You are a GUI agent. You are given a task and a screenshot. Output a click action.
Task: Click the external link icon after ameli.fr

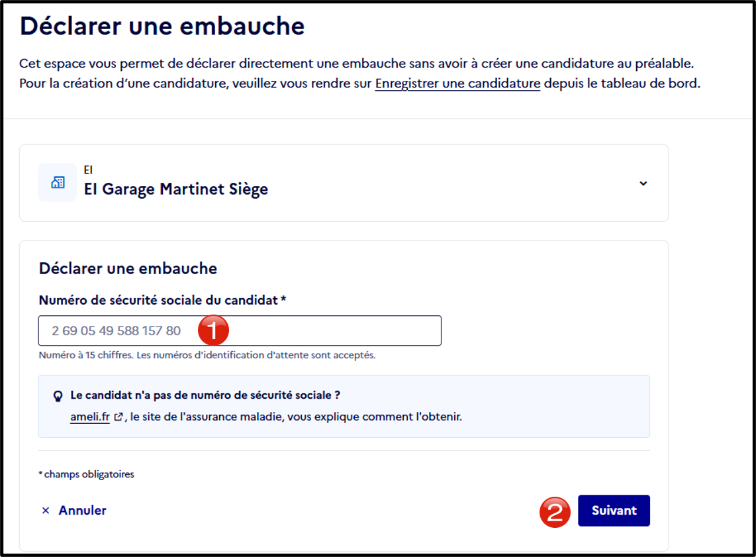click(118, 417)
